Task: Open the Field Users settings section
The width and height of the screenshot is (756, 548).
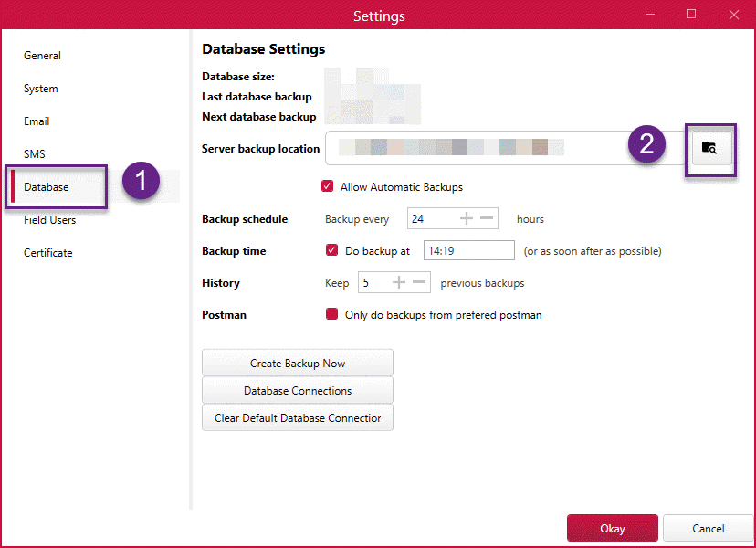Action: [49, 220]
